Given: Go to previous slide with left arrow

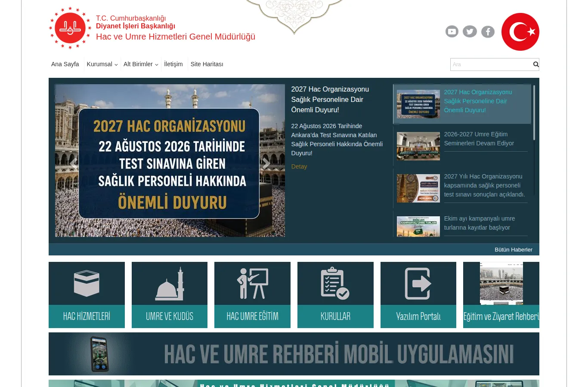Looking at the screenshot, I should [x=74, y=163].
